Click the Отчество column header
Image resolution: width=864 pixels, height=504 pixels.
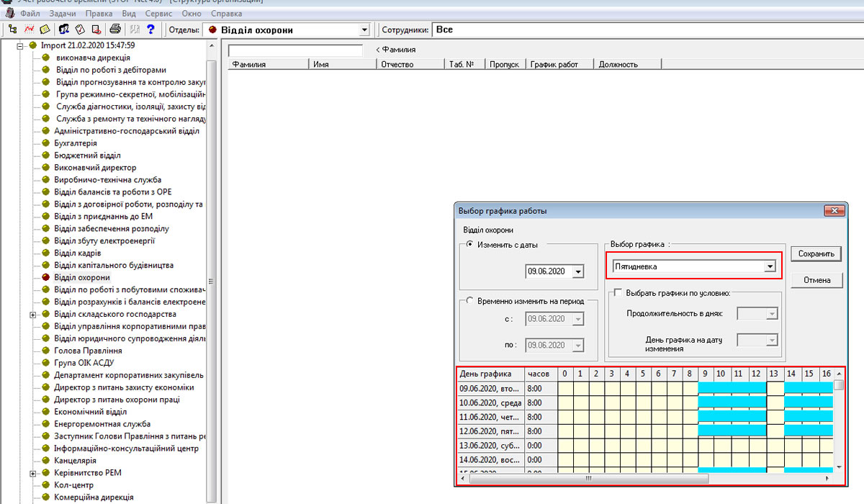pos(410,64)
